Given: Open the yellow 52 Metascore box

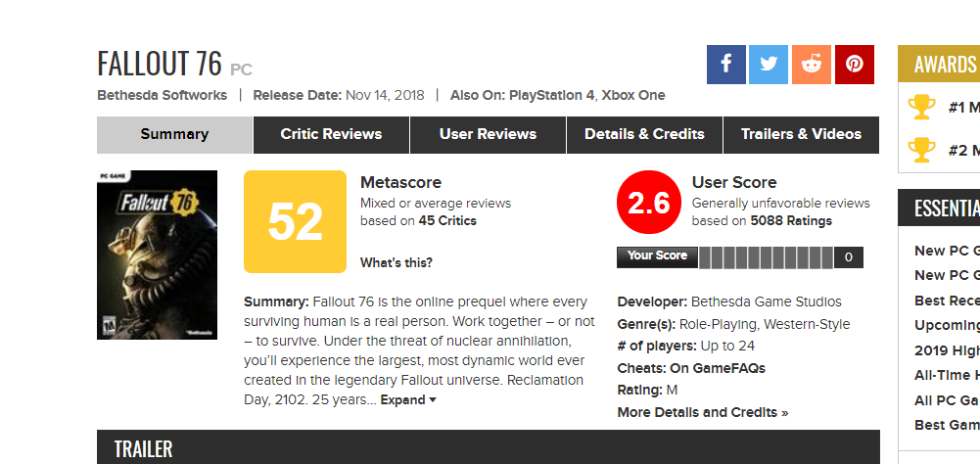Looking at the screenshot, I should point(295,221).
